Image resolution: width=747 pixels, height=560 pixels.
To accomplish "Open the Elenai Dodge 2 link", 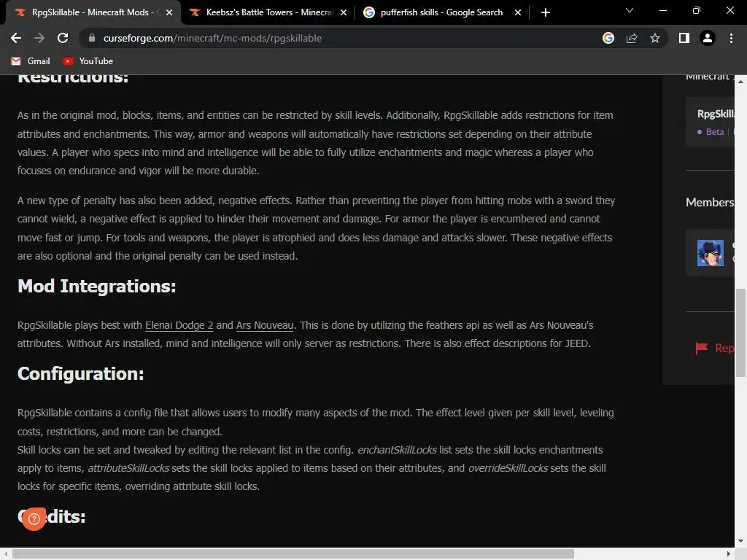I will [179, 325].
